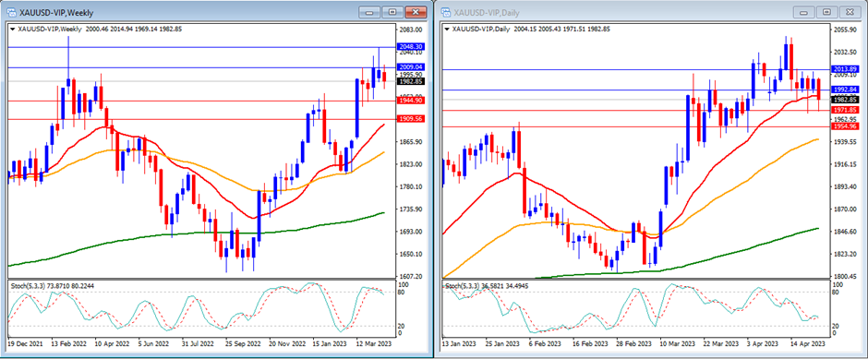Click the Stoch(5,3,3) label in Daily indicator pane
Image resolution: width=868 pixels, height=359 pixels.
point(463,285)
